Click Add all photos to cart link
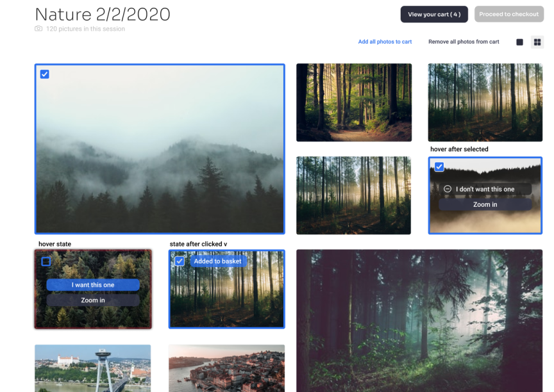The image size is (554, 392). [385, 42]
